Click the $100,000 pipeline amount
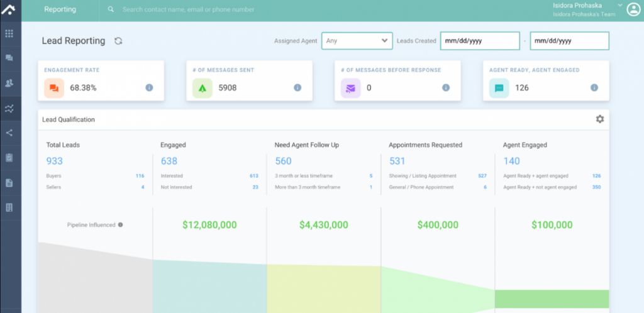Screen dimensions: 644x313 pos(552,225)
